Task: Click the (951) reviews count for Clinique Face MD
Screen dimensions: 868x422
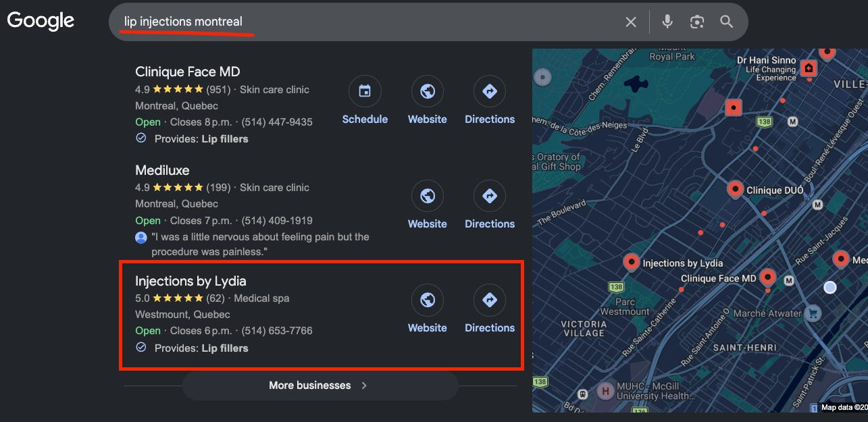Action: (218, 89)
